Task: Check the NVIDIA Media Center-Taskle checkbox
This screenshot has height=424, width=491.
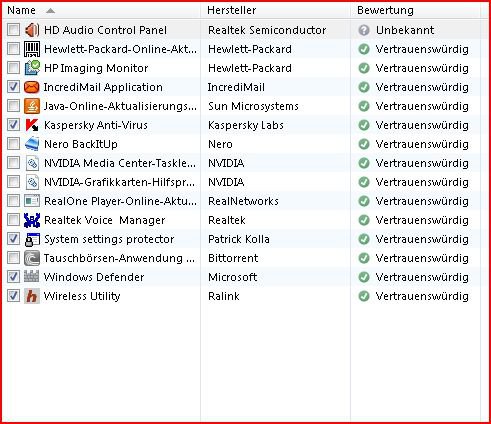Action: point(13,163)
